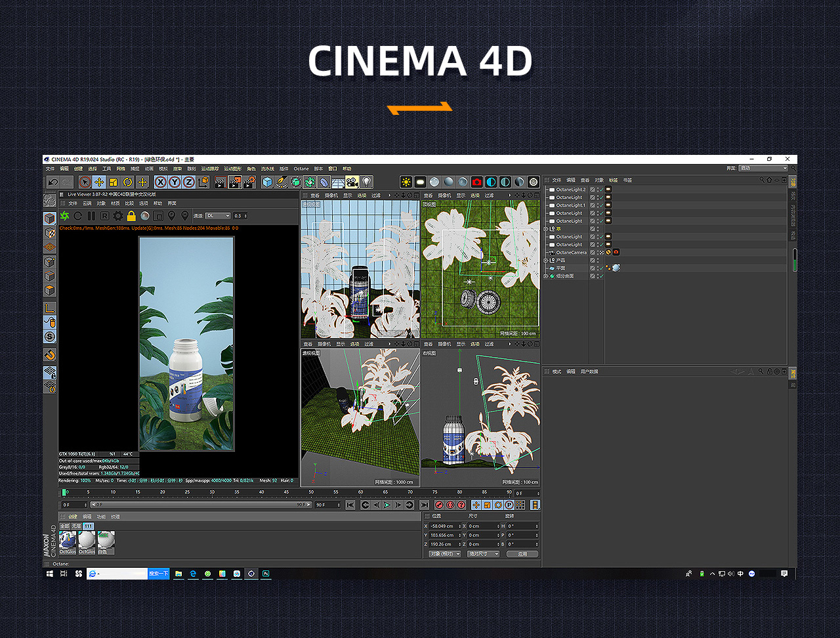Open the 绝对尺寸 size mode dropdown
The height and width of the screenshot is (638, 840).
coord(483,554)
